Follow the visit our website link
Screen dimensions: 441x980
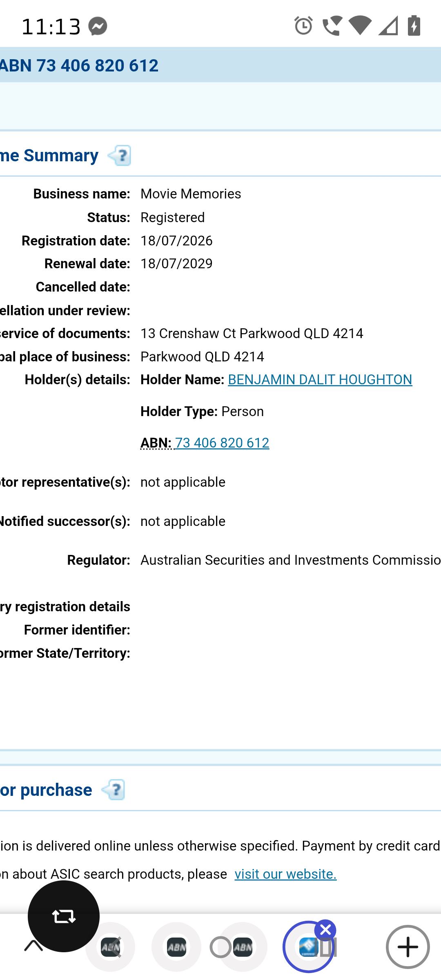tap(285, 874)
